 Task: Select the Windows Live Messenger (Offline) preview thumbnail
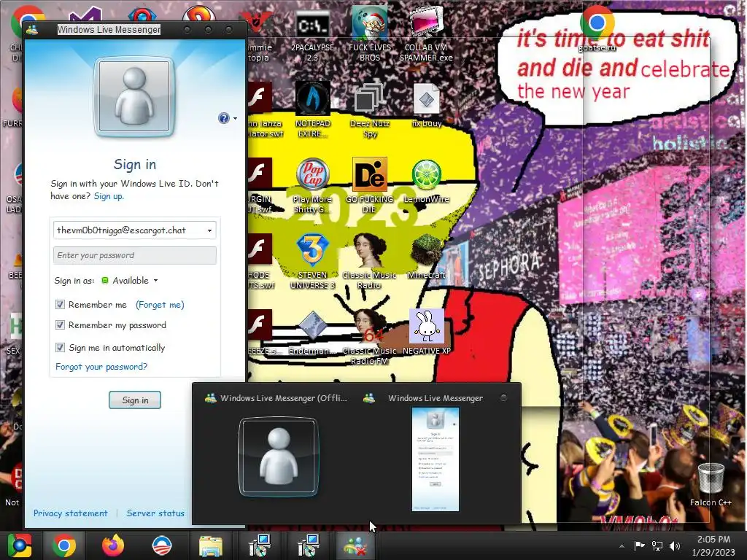point(278,457)
